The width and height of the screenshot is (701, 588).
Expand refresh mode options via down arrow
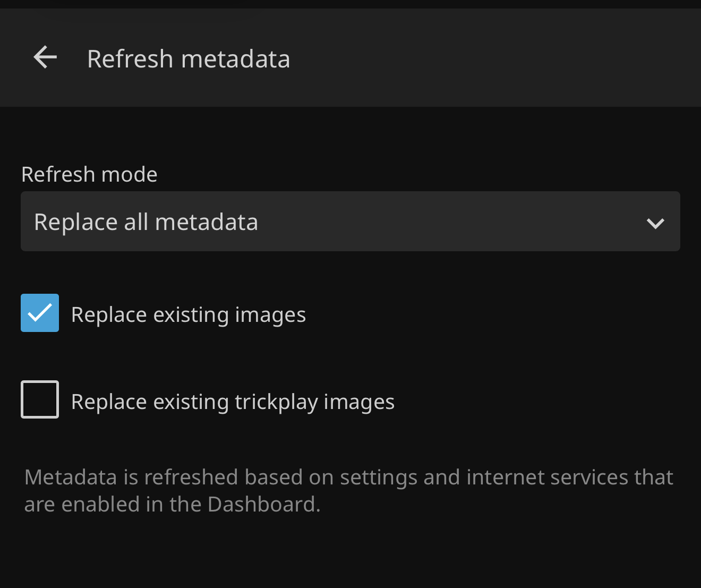(x=655, y=223)
